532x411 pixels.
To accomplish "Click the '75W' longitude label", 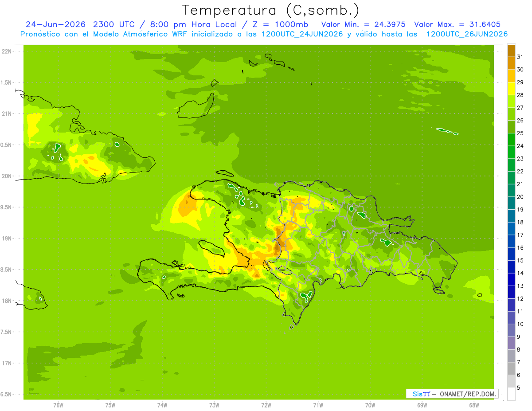I will tap(110, 405).
